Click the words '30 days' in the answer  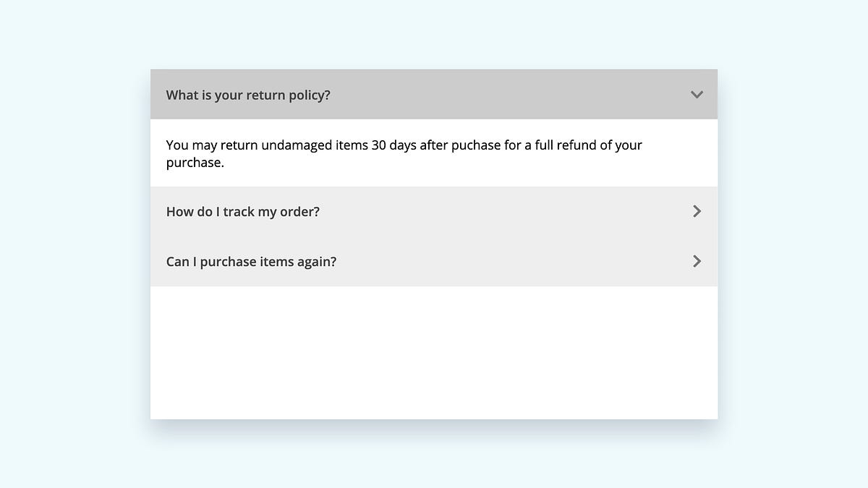393,145
